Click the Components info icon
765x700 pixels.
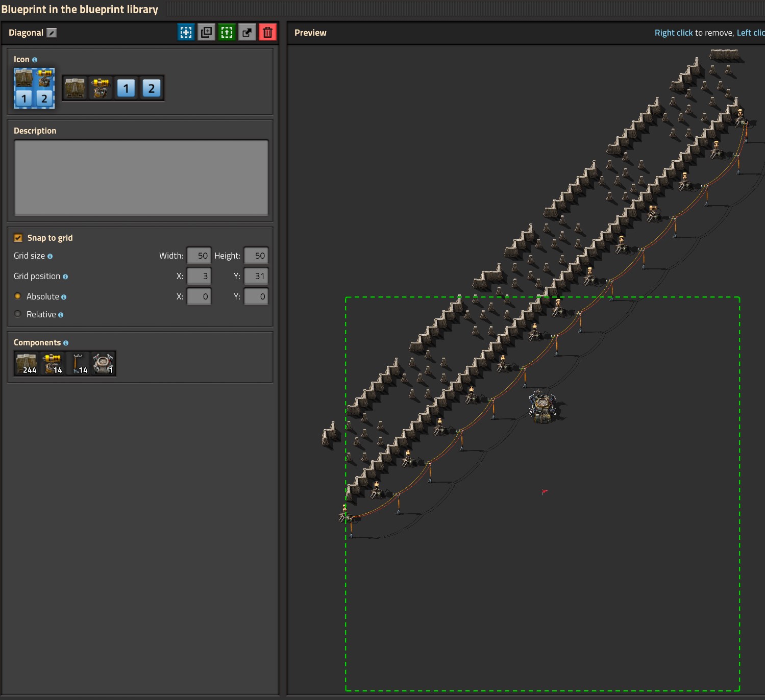click(x=66, y=343)
